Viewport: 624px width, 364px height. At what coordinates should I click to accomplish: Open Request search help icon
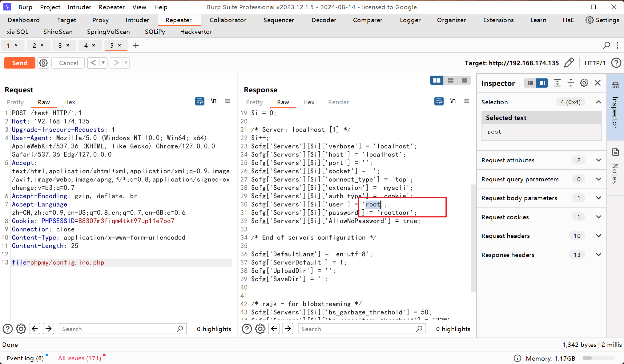8,329
